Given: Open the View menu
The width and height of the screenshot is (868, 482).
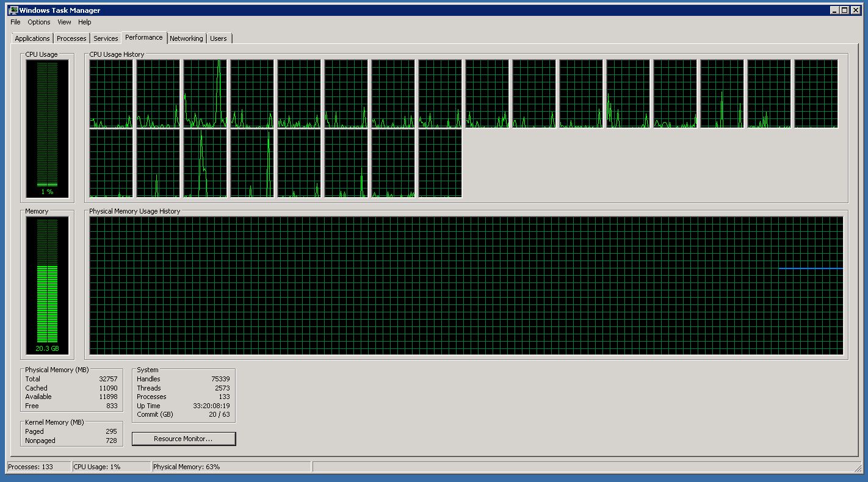Looking at the screenshot, I should point(64,22).
